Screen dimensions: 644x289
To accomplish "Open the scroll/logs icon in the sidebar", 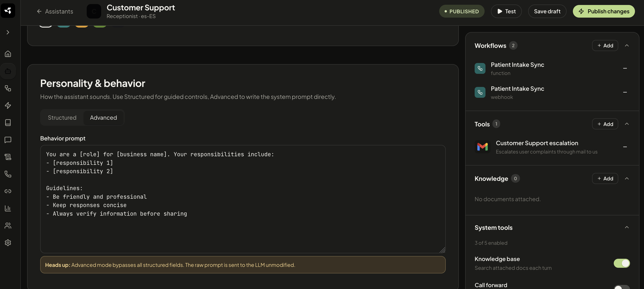I will [8, 157].
